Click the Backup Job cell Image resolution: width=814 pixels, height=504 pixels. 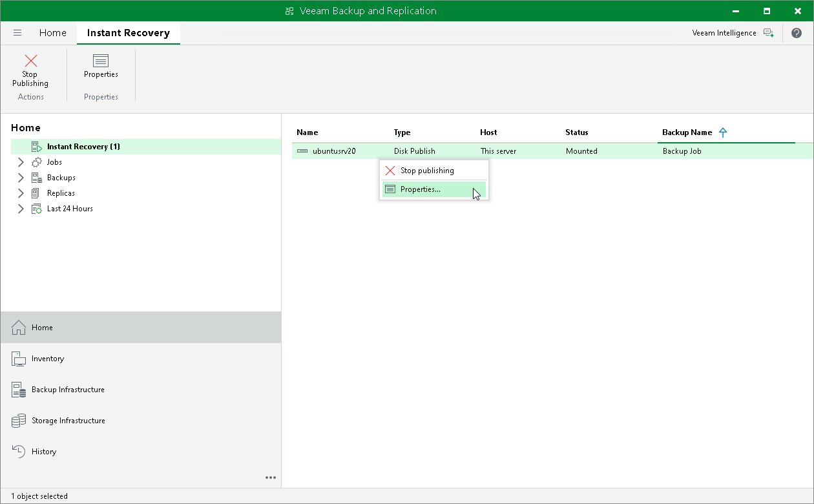tap(682, 151)
